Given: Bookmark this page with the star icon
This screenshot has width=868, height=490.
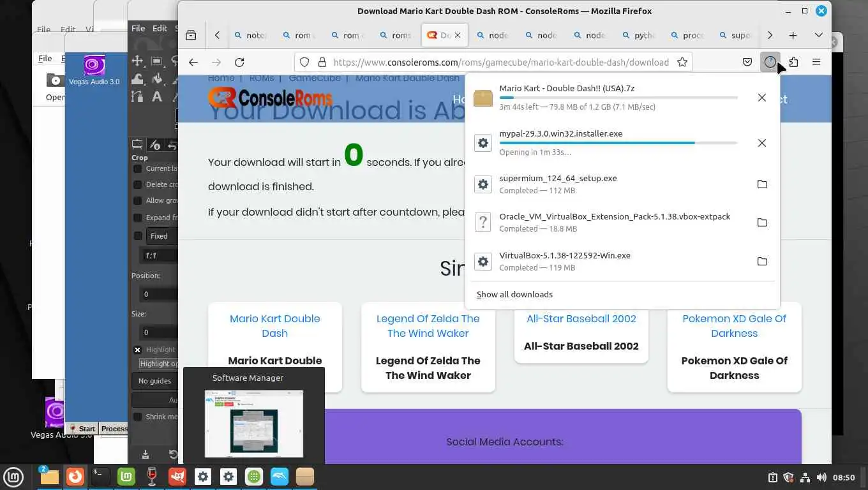Looking at the screenshot, I should click(682, 62).
